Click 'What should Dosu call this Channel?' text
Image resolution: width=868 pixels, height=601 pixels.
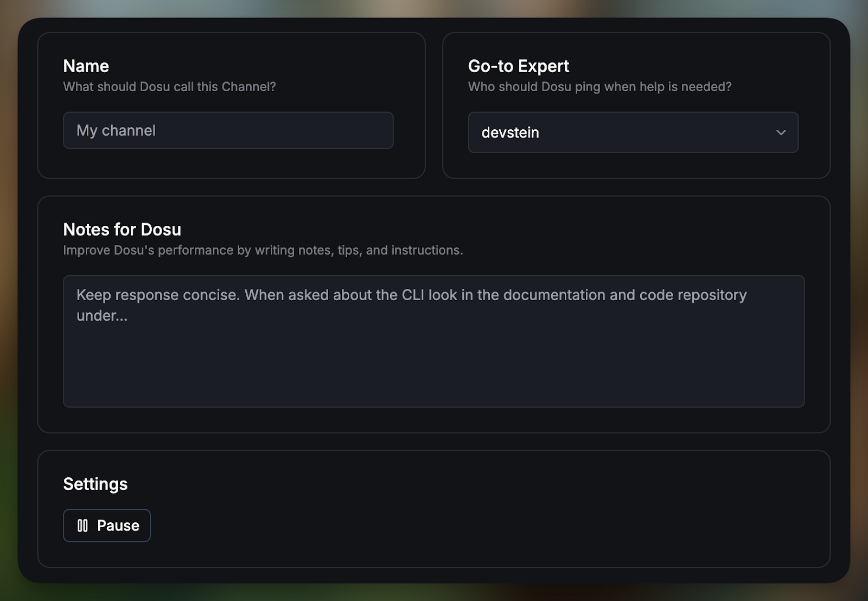pyautogui.click(x=170, y=87)
